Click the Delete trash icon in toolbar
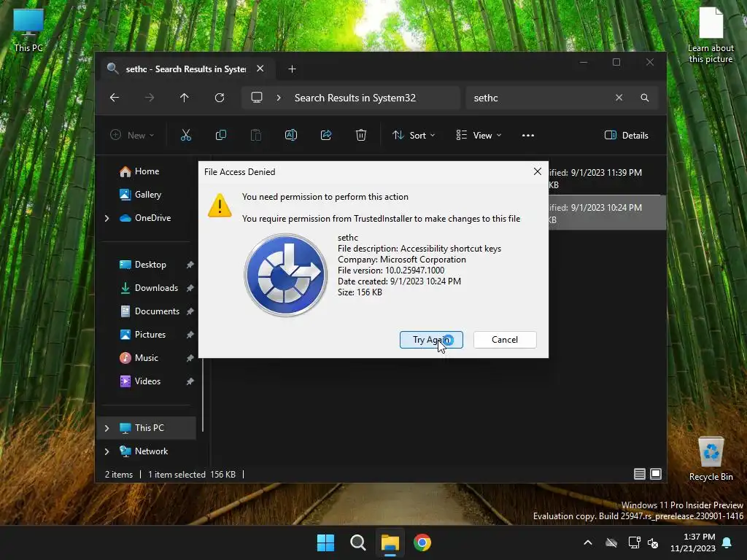 [x=361, y=135]
